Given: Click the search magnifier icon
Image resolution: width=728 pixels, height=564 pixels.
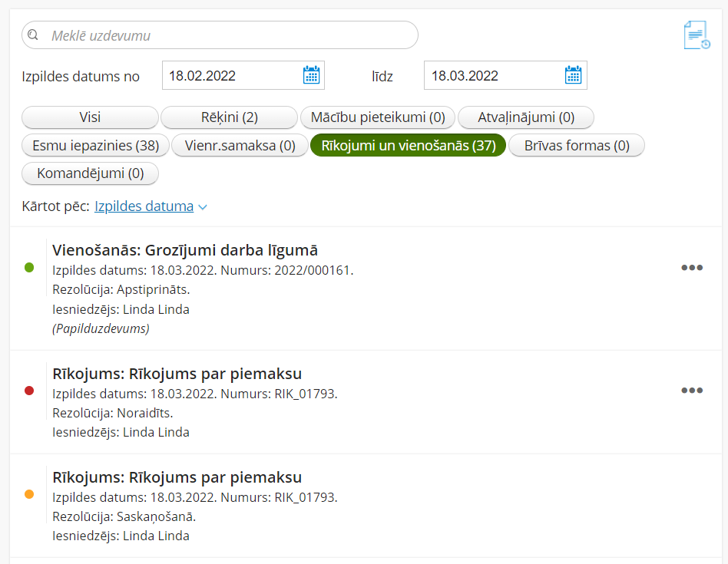Looking at the screenshot, I should coord(32,35).
